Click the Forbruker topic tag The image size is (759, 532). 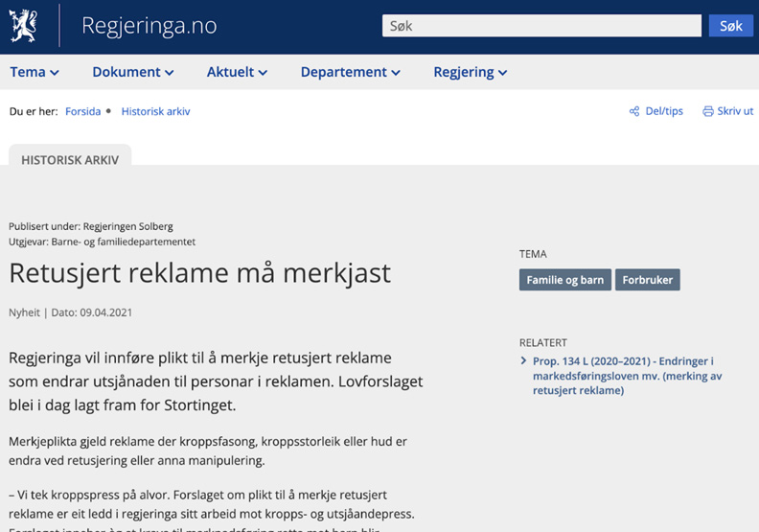point(648,280)
